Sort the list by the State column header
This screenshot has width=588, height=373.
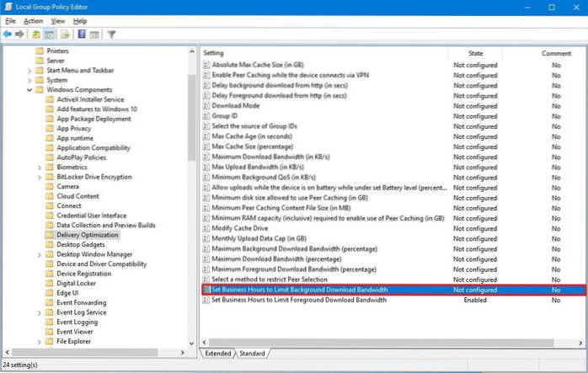(474, 52)
